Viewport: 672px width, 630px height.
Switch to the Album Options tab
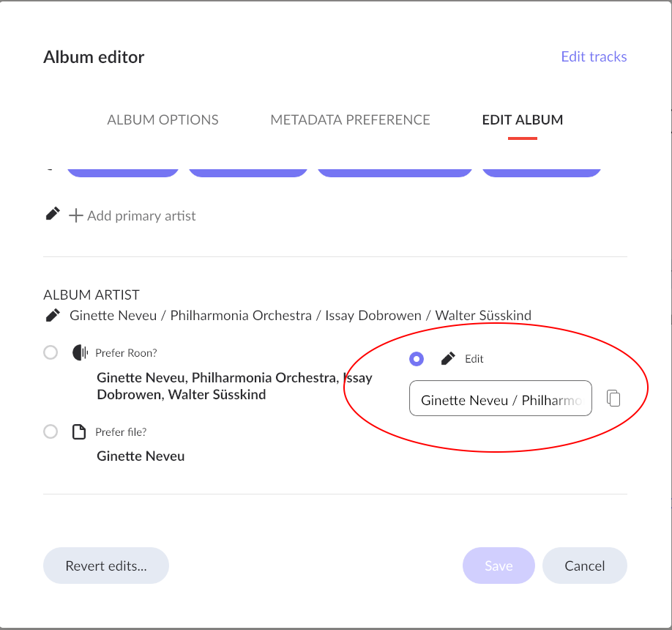click(x=163, y=119)
